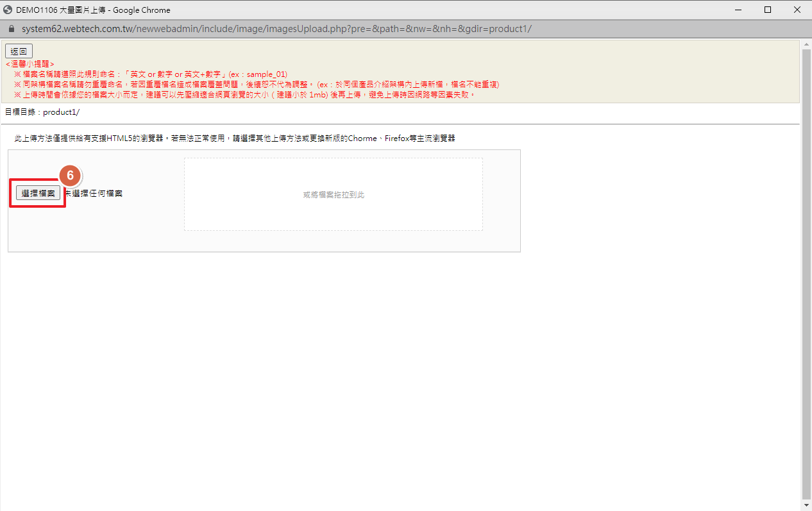Viewport: 812px width, 511px height.
Task: Click the 返回 back button
Action: pyautogui.click(x=19, y=51)
